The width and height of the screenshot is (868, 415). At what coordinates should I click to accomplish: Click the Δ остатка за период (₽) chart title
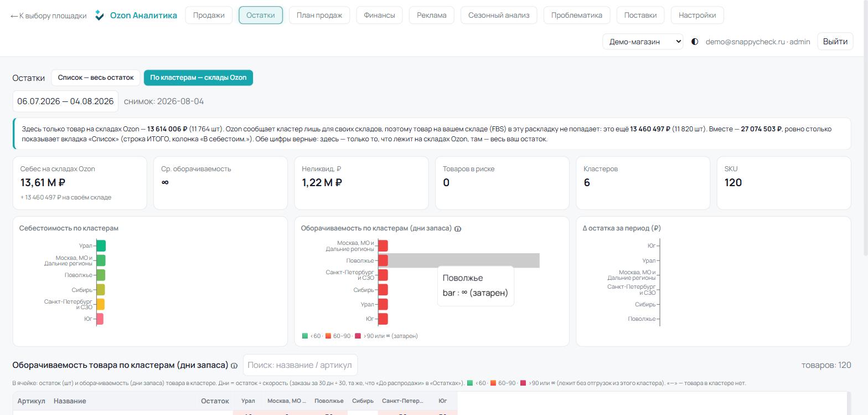click(x=622, y=228)
